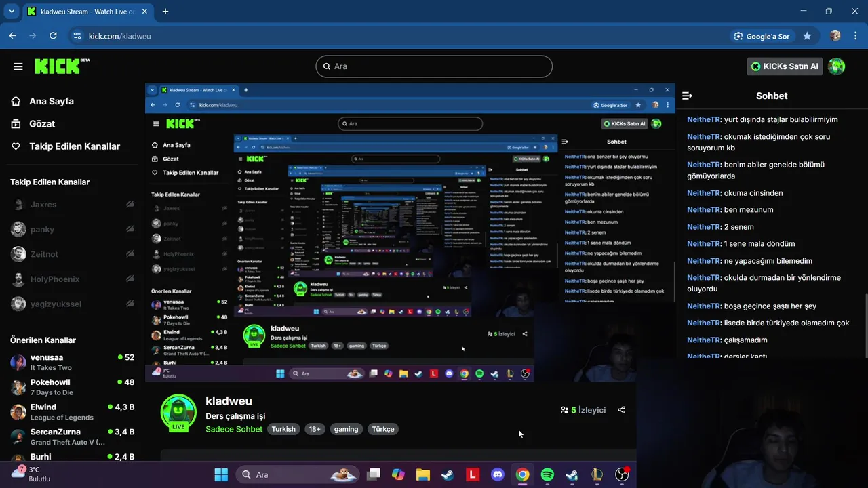
Task: Open File Explorer from the taskbar
Action: pos(423,474)
